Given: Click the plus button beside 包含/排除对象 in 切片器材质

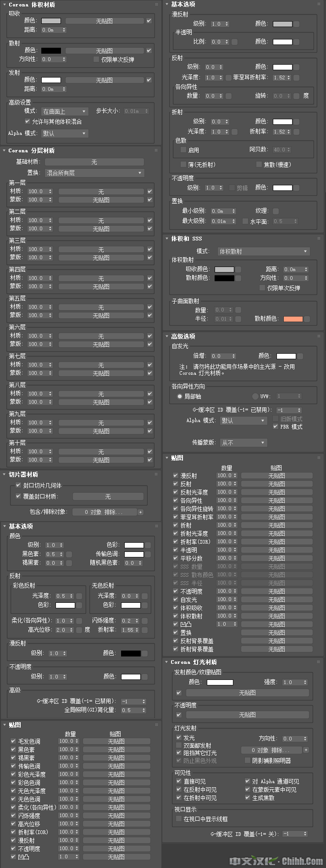Looking at the screenshot, I should click(140, 512).
